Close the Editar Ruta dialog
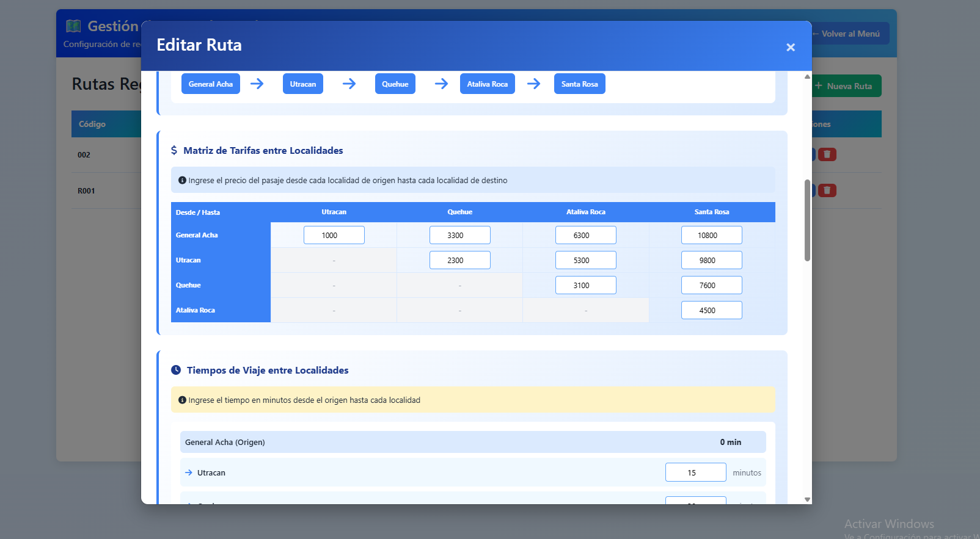 [x=790, y=47]
